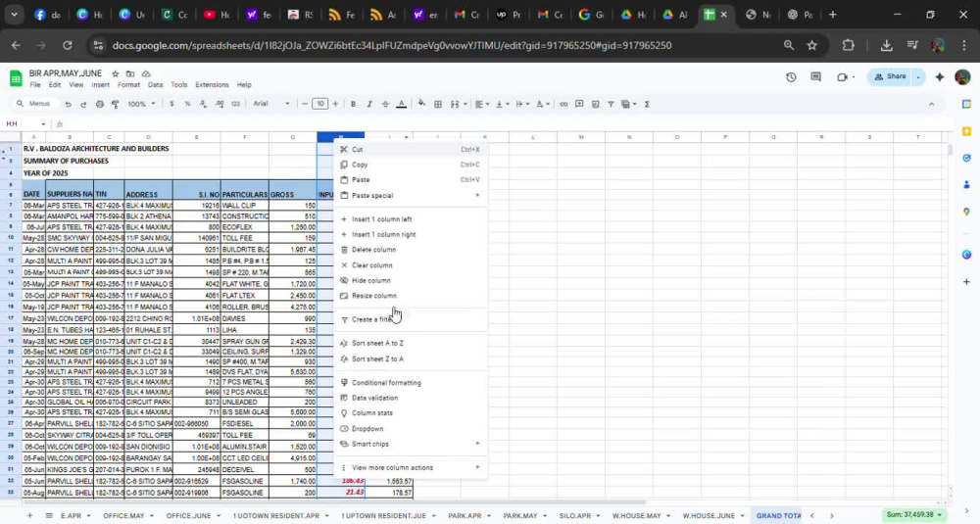Click the Undo icon in toolbar

click(69, 104)
